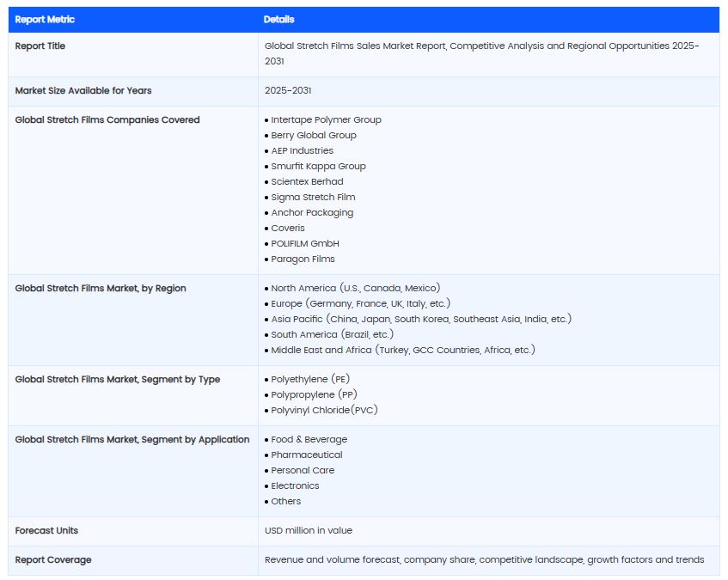The width and height of the screenshot is (728, 580).
Task: Click 'Food & Beverage' application entry
Action: (x=309, y=439)
